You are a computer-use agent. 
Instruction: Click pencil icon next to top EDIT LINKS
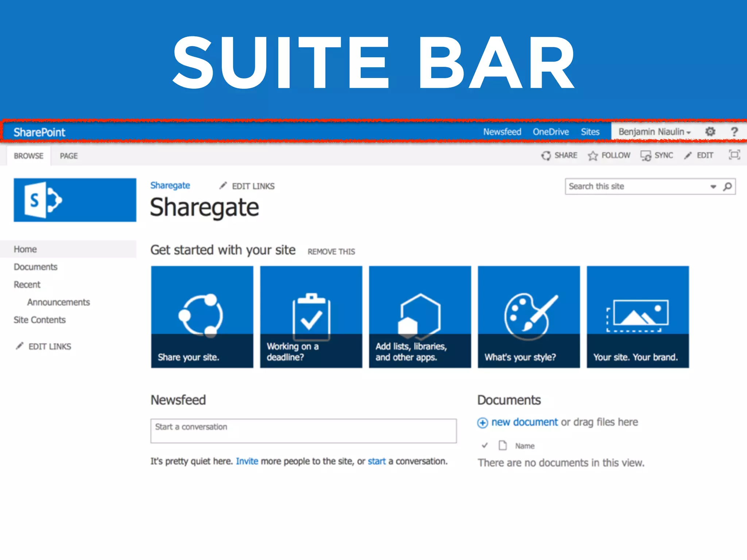tap(223, 186)
